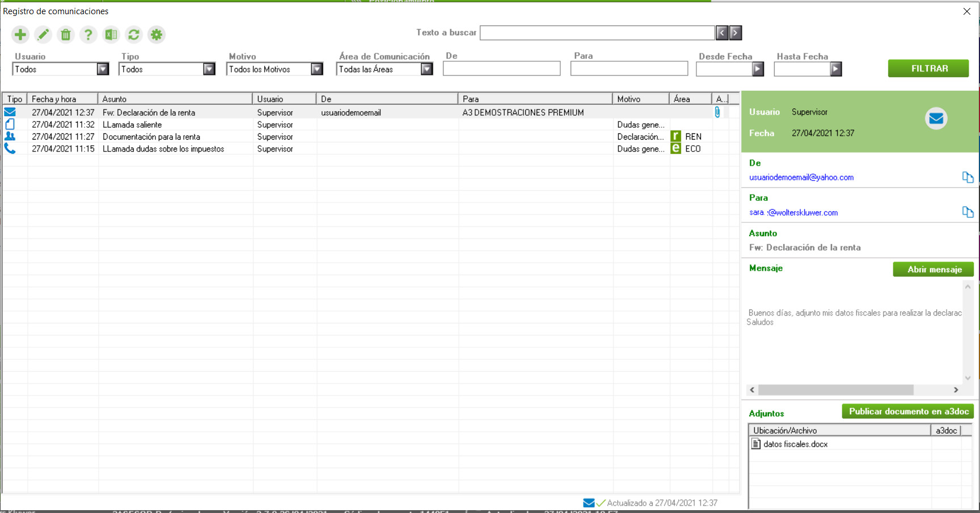The width and height of the screenshot is (980, 513).
Task: Sort by the Tipo column header
Action: pyautogui.click(x=15, y=99)
